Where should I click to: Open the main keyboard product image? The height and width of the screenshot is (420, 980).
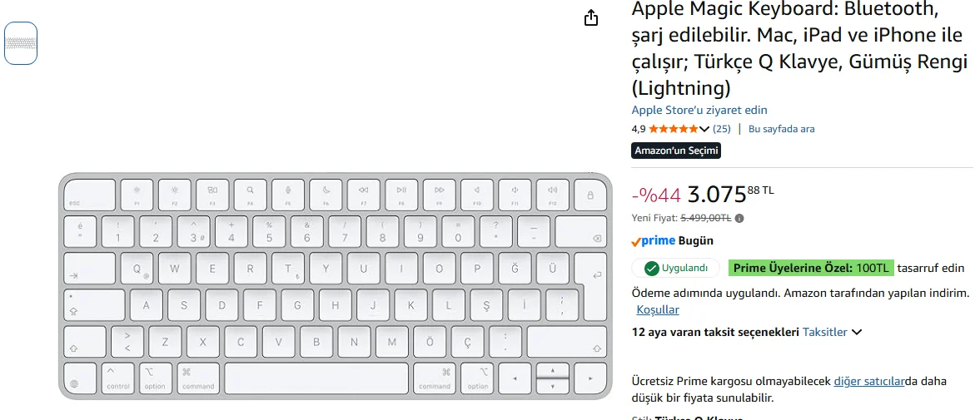[335, 285]
